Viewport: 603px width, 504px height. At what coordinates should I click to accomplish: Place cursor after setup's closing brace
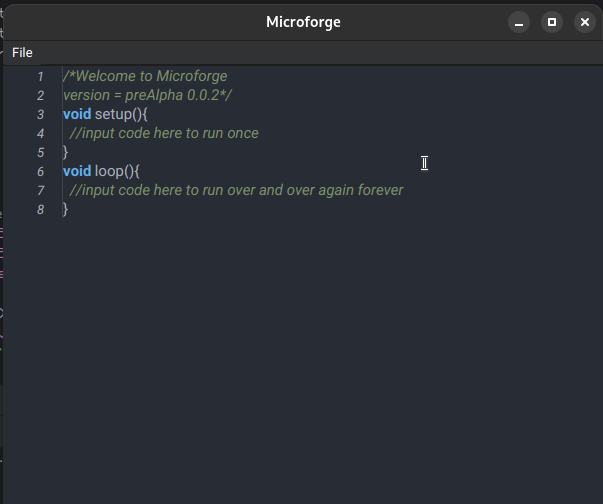pos(69,152)
